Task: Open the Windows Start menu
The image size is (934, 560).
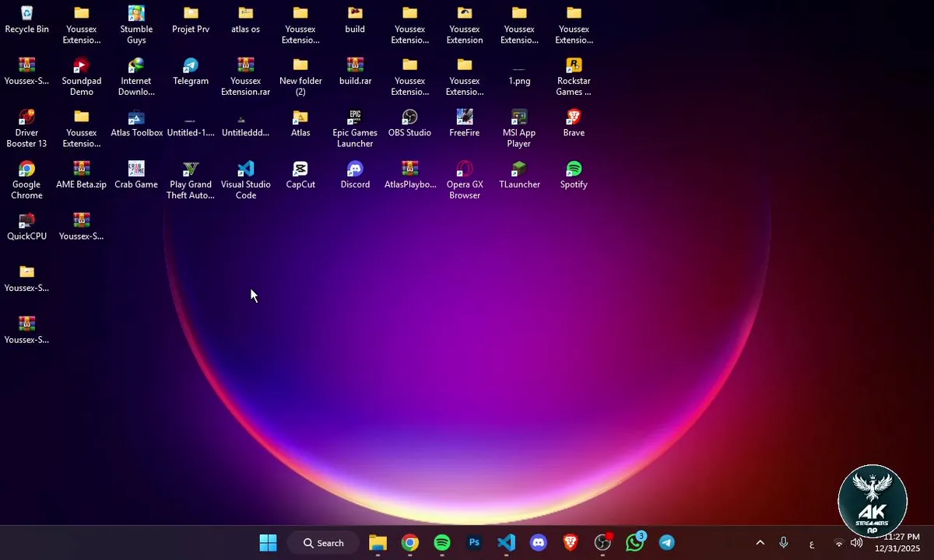Action: (268, 543)
